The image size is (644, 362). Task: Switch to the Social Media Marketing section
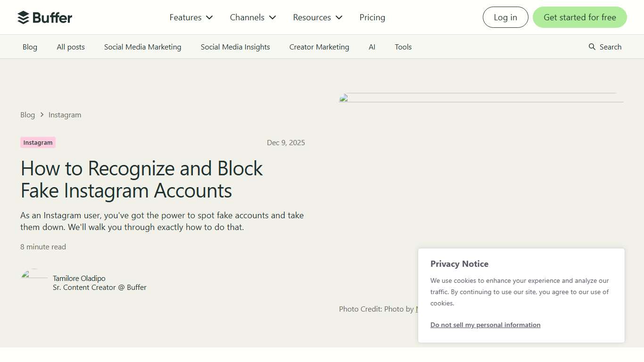pos(142,47)
